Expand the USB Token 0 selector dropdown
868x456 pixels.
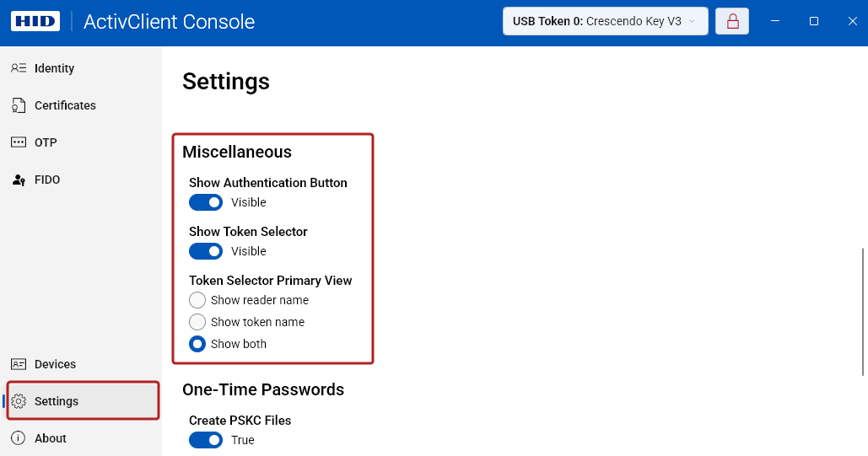(x=605, y=21)
